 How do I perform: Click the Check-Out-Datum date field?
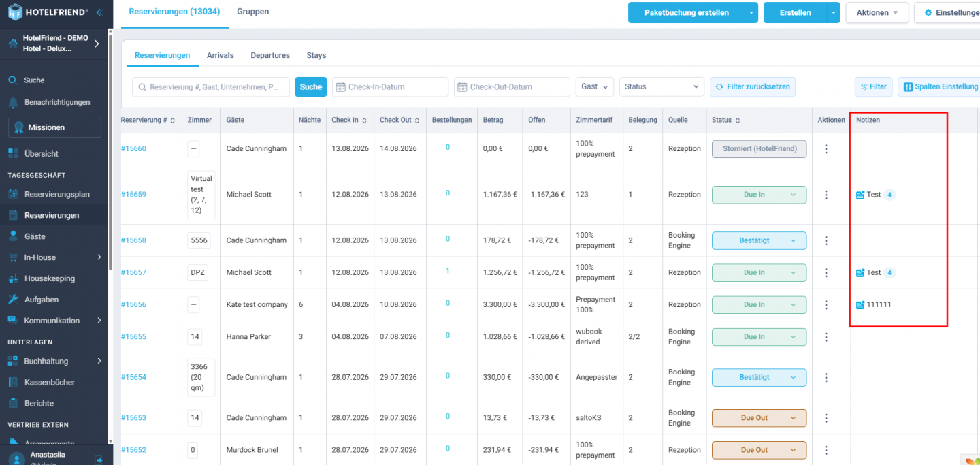(512, 86)
